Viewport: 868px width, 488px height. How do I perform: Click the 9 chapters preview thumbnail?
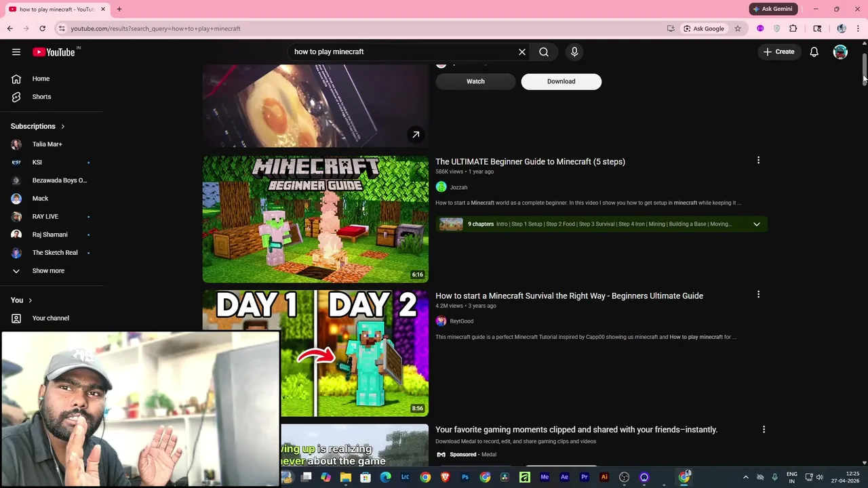(x=451, y=224)
